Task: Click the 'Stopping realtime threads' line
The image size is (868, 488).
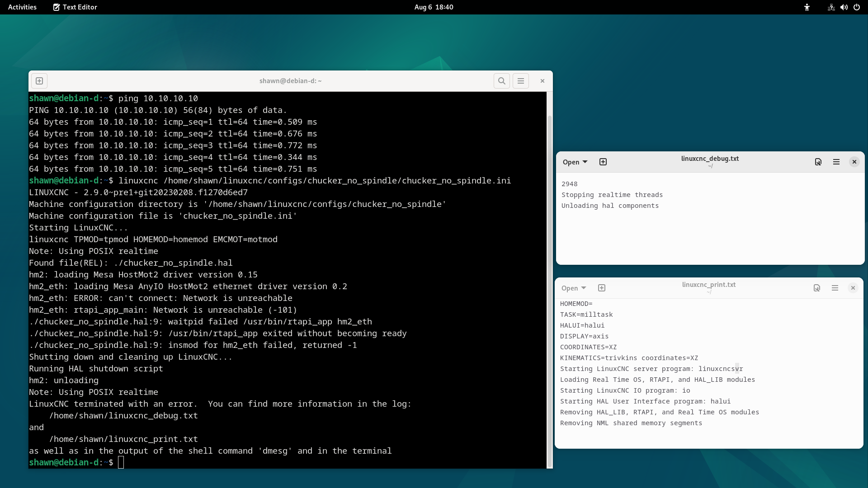Action: click(x=612, y=195)
